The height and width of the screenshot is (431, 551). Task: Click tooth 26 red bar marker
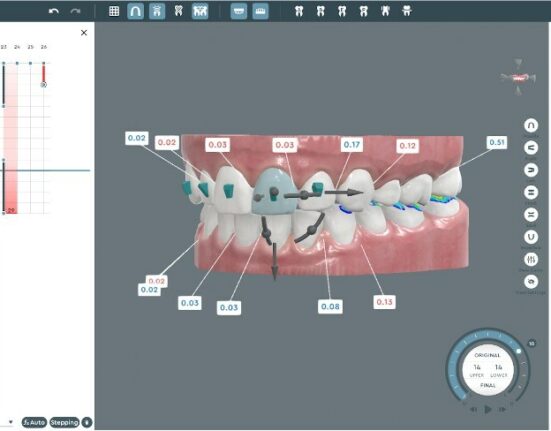(x=44, y=74)
